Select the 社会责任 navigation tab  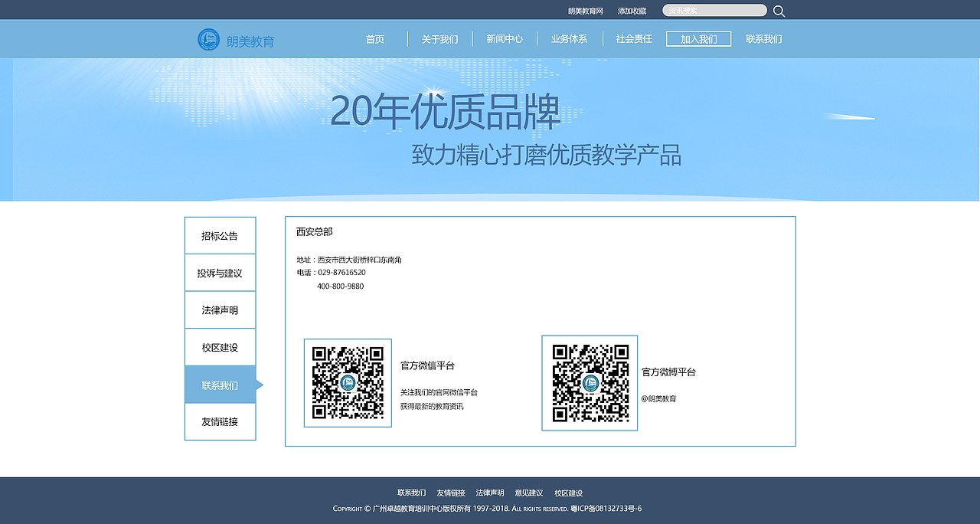pyautogui.click(x=633, y=38)
